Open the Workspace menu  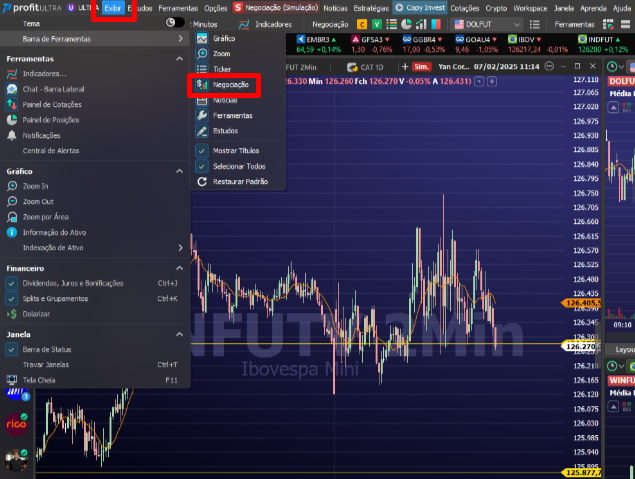click(x=530, y=8)
